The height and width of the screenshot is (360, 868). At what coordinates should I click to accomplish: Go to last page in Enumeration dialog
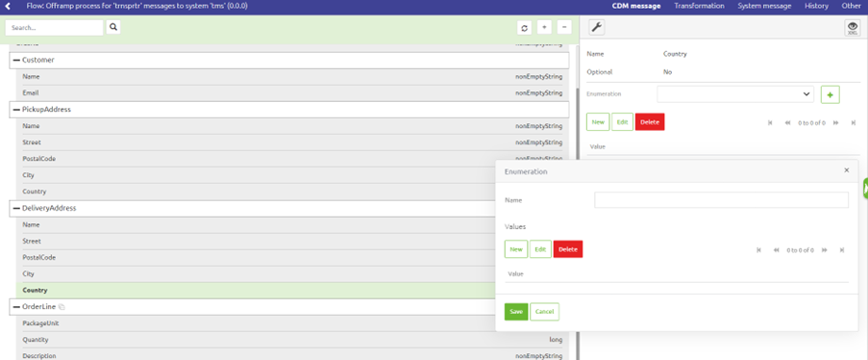841,250
